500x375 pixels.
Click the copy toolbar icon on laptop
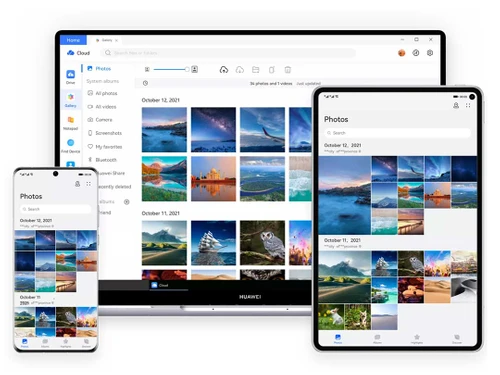(x=272, y=70)
